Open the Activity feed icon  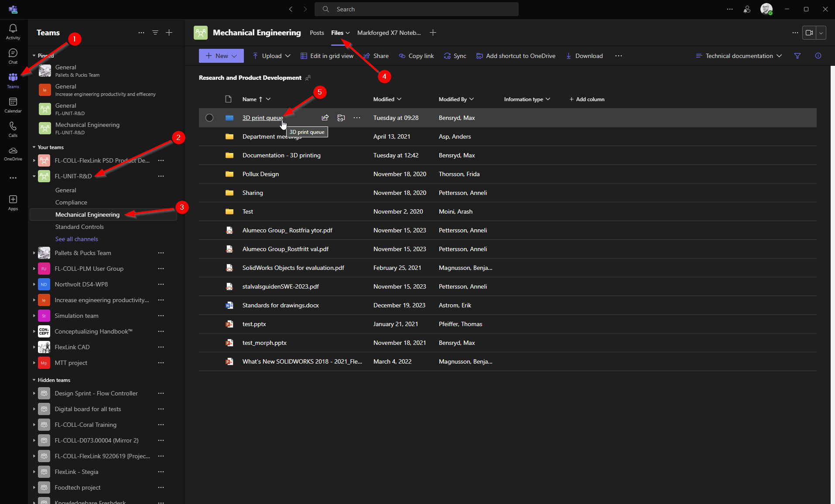coord(13,31)
